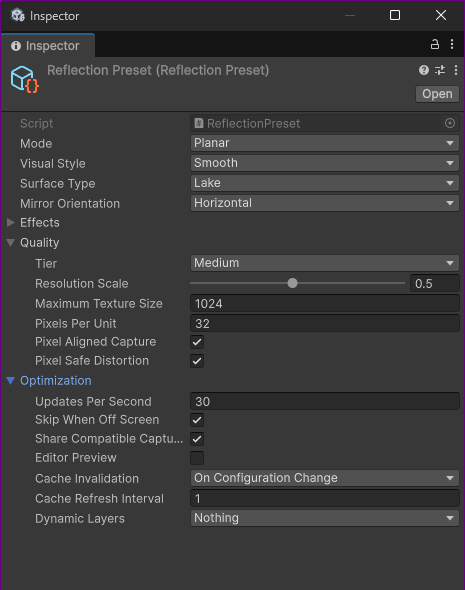Screen dimensions: 465x590
Task: Click the ScriptableObject cube icon
Action: pos(25,79)
